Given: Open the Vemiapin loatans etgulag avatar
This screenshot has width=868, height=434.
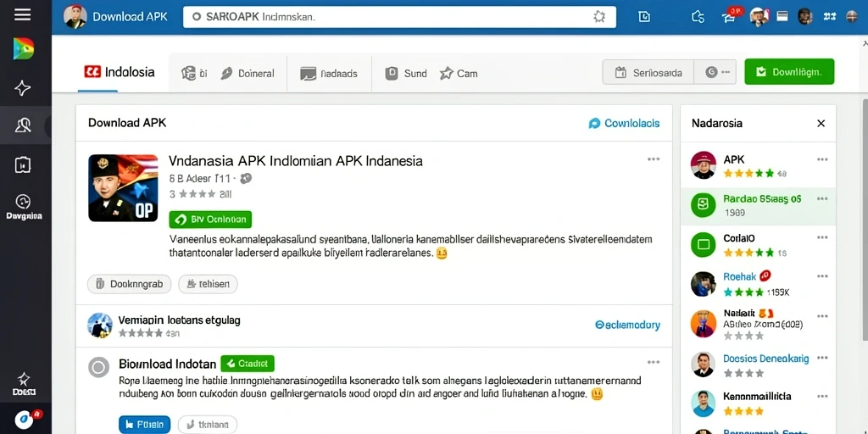Looking at the screenshot, I should (100, 325).
